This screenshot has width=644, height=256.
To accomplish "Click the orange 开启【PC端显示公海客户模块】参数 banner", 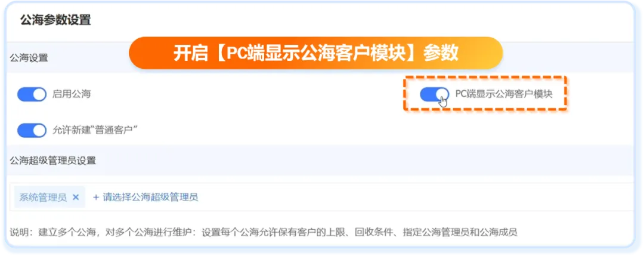I will point(316,53).
